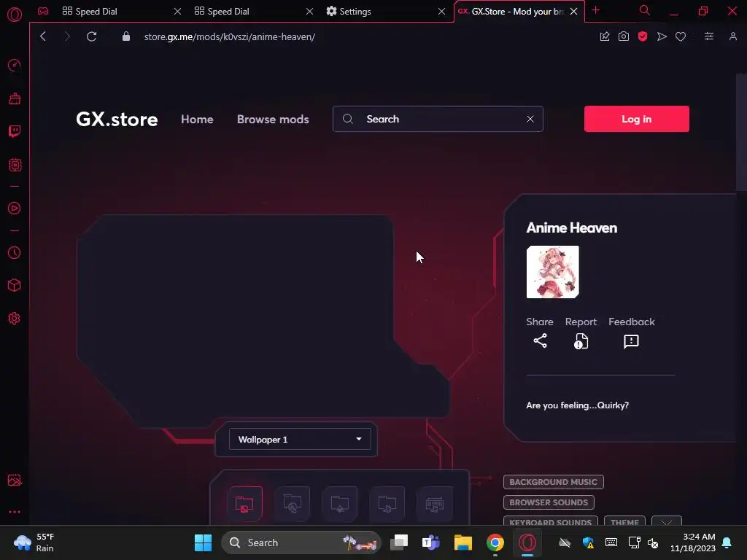Reload the current page
Image resolution: width=747 pixels, height=560 pixels.
91,36
